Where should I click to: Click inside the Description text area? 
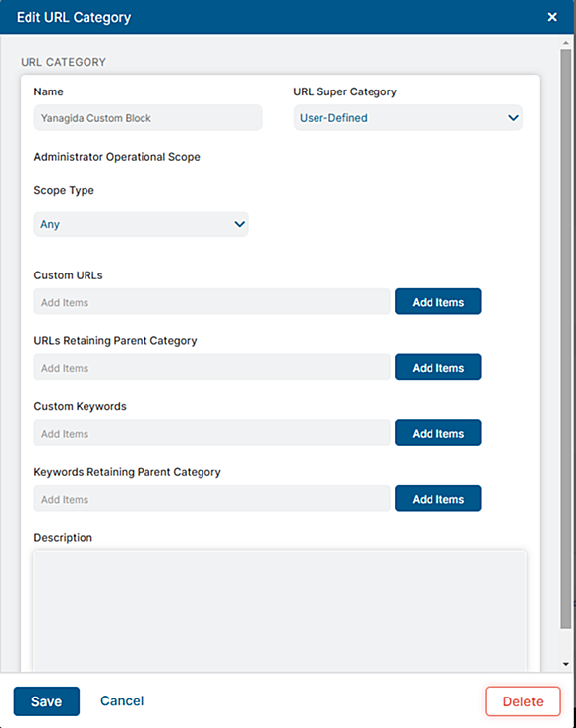tap(280, 611)
